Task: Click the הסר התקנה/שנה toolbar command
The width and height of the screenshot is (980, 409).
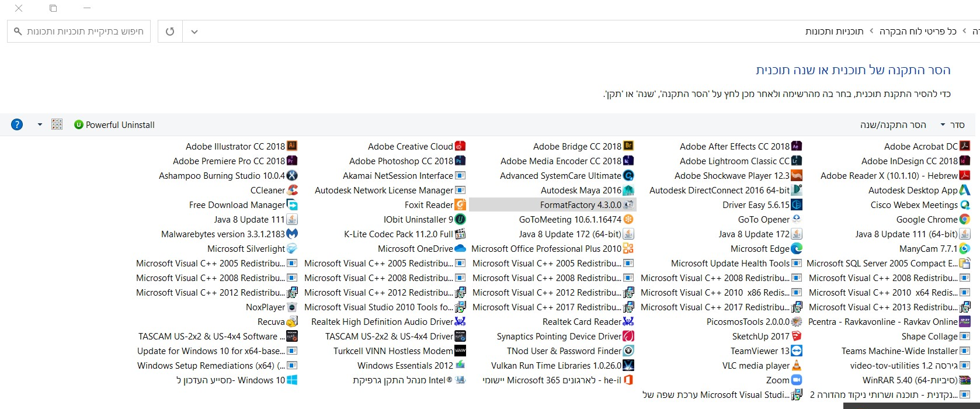Action: pyautogui.click(x=893, y=124)
